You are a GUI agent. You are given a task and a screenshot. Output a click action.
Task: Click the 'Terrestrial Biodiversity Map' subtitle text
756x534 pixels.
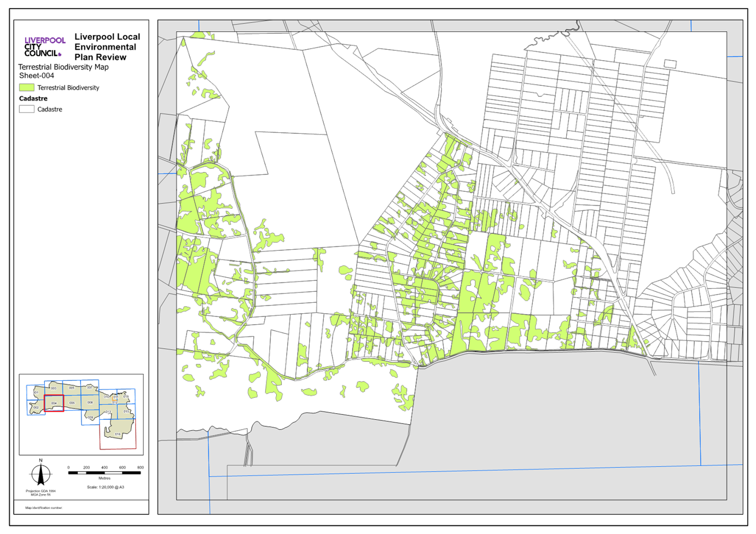(x=63, y=67)
